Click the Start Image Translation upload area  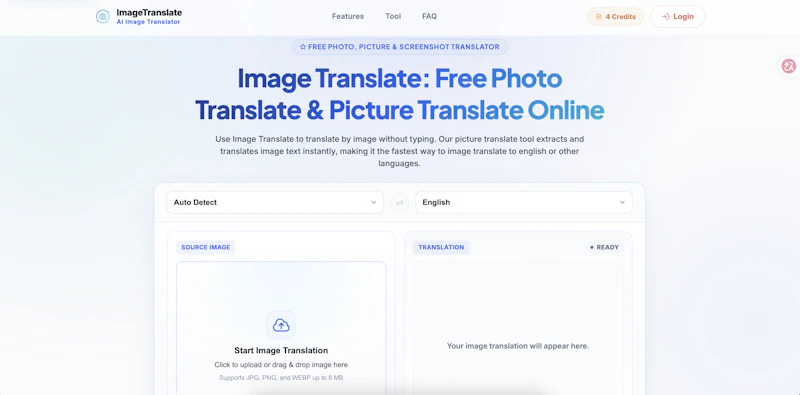[x=281, y=328]
